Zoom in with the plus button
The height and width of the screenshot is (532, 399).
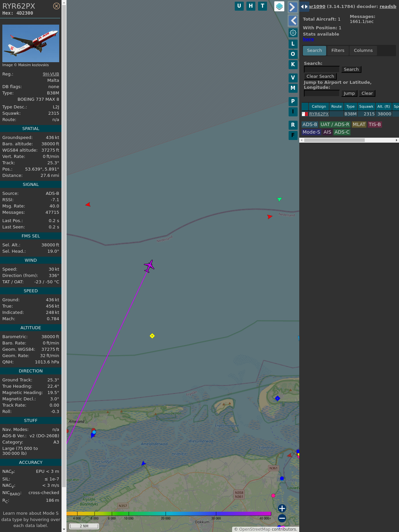(x=282, y=508)
